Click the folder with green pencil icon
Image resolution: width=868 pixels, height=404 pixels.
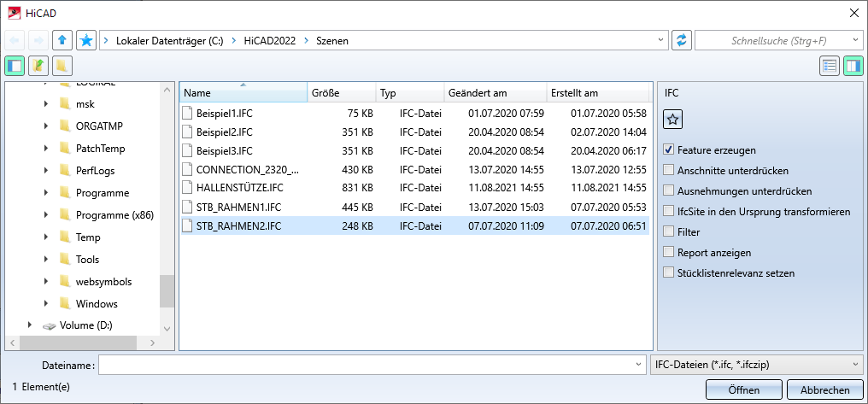pos(38,66)
